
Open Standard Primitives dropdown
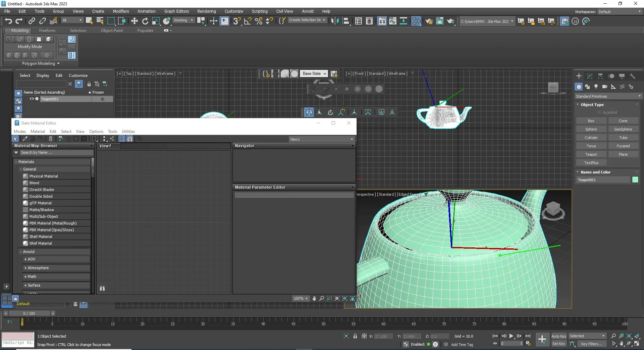click(607, 96)
